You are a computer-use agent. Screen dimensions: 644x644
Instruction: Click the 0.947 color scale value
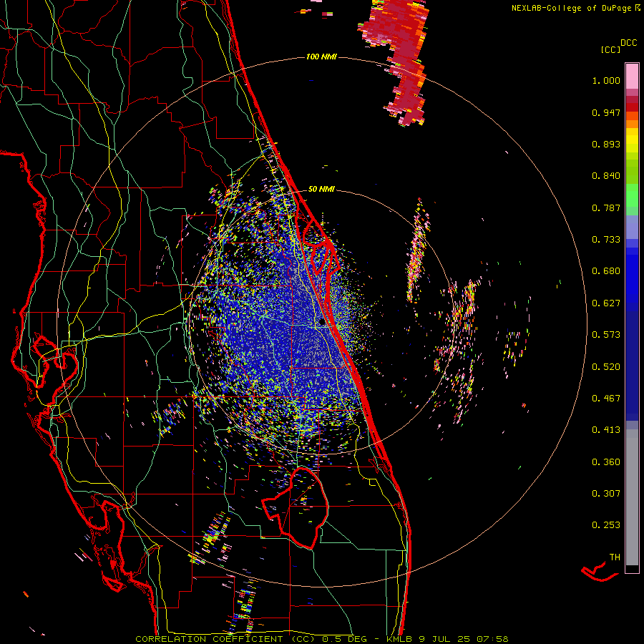point(606,112)
